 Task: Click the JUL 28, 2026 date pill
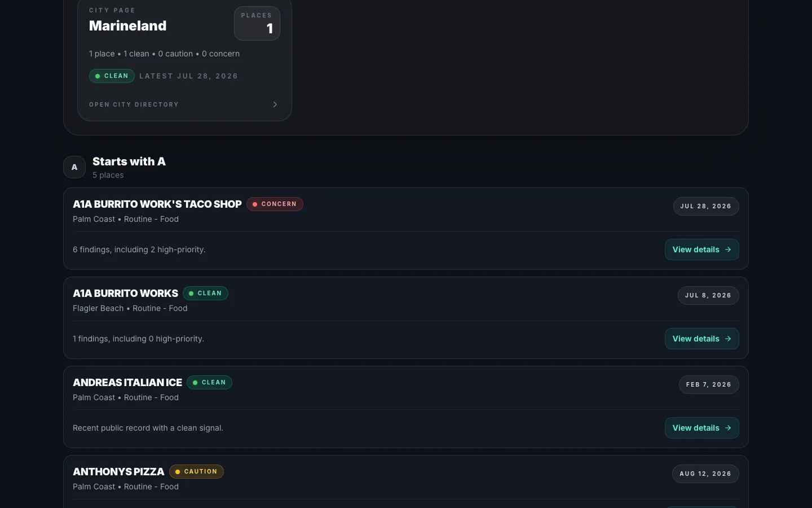tap(706, 206)
